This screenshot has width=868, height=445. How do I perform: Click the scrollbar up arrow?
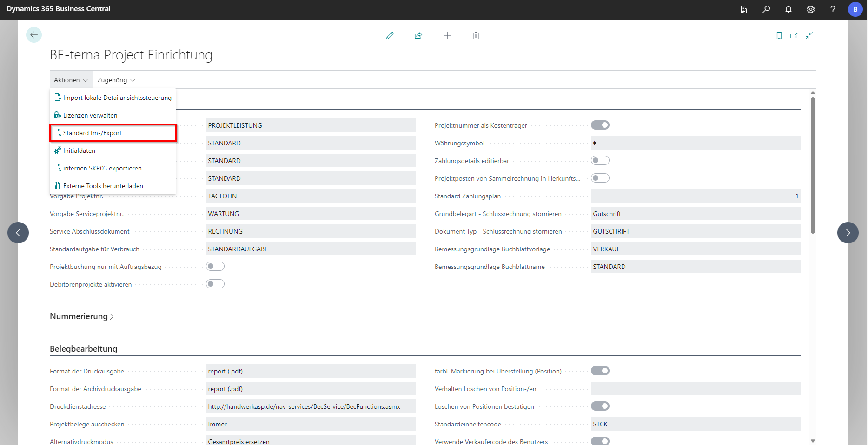(x=813, y=92)
